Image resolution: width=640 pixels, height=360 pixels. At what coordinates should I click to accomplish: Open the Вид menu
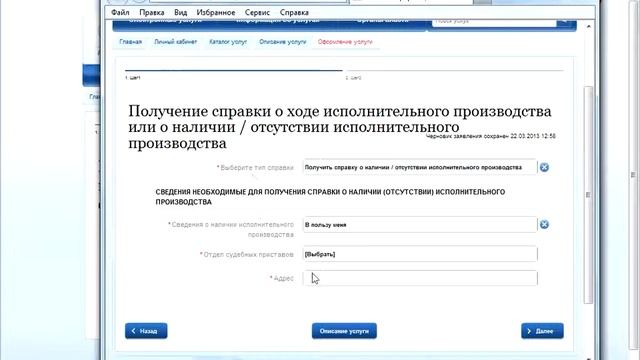[180, 13]
